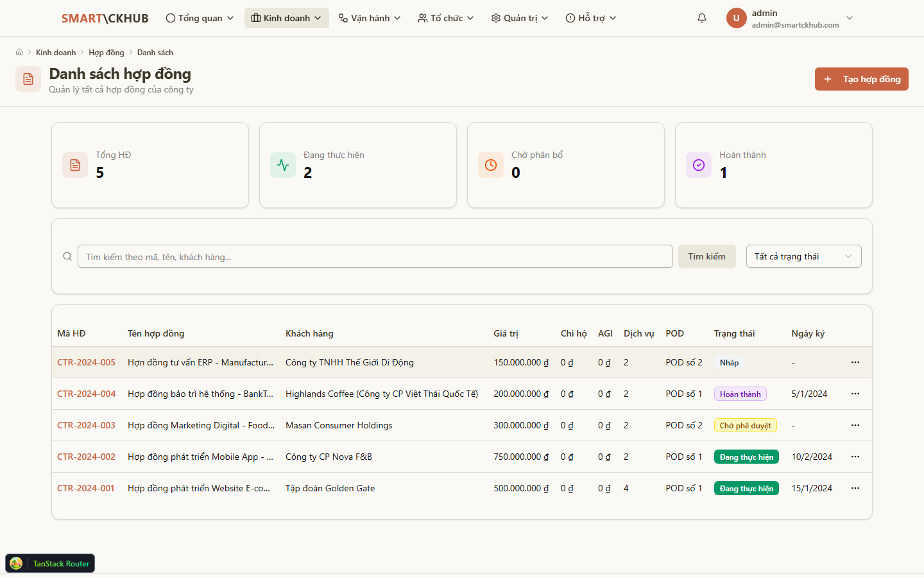This screenshot has width=924, height=578.
Task: Expand the admin account chevron
Action: tap(850, 18)
